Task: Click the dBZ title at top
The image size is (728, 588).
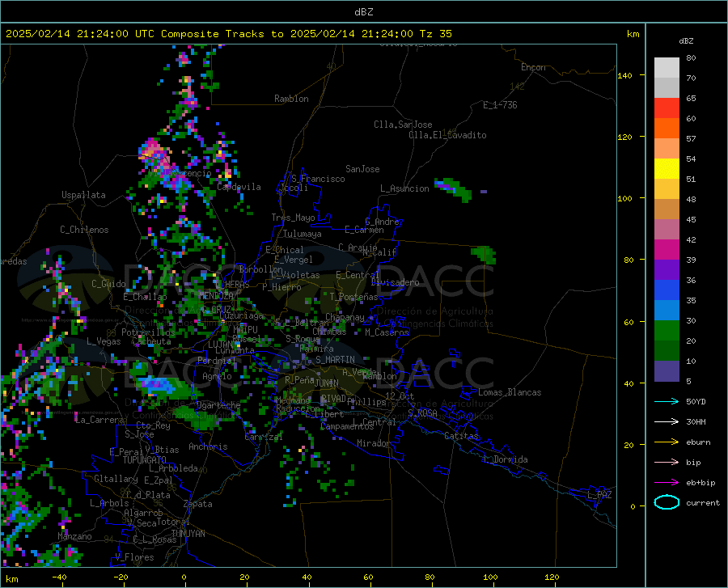Action: pyautogui.click(x=363, y=12)
